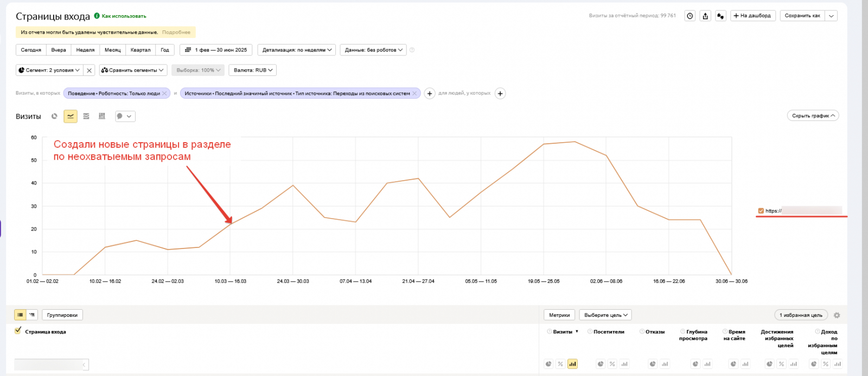This screenshot has height=376, width=868.
Task: Open 'Детализация: по неделям' dropdown
Action: (296, 50)
